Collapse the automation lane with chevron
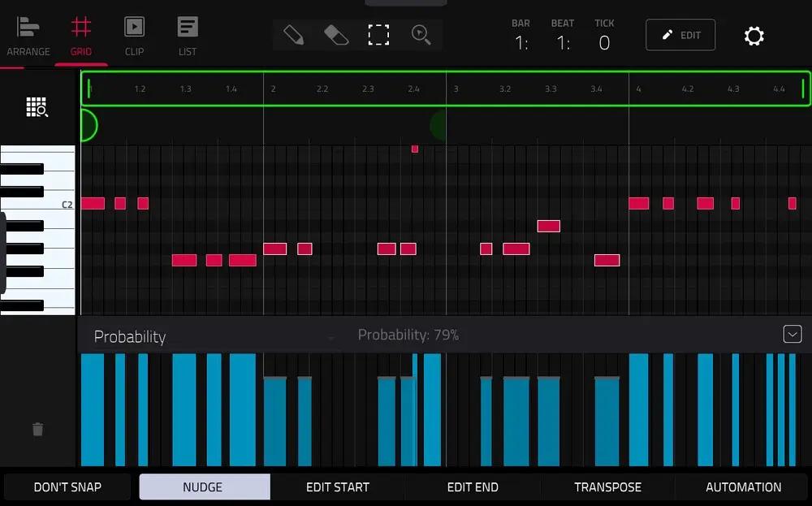 click(792, 334)
